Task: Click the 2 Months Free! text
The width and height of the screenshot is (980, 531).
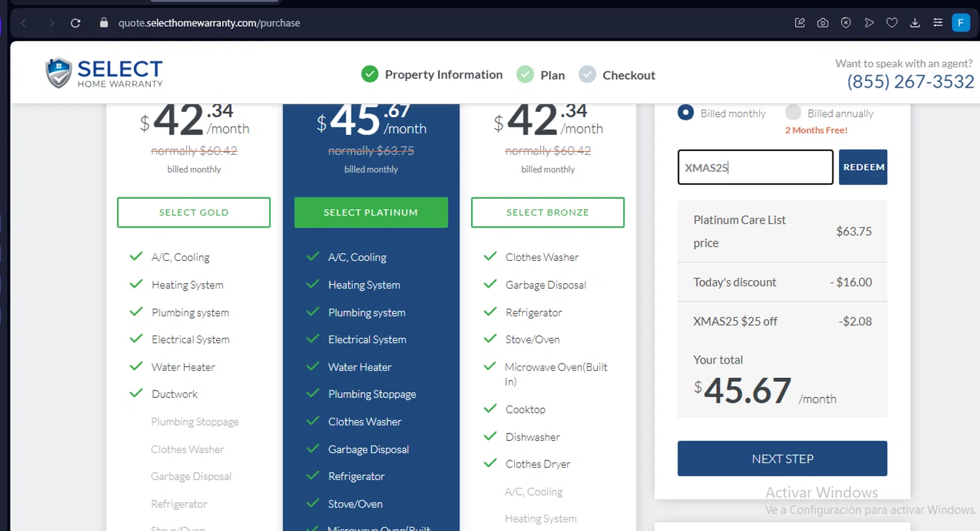Action: click(816, 130)
